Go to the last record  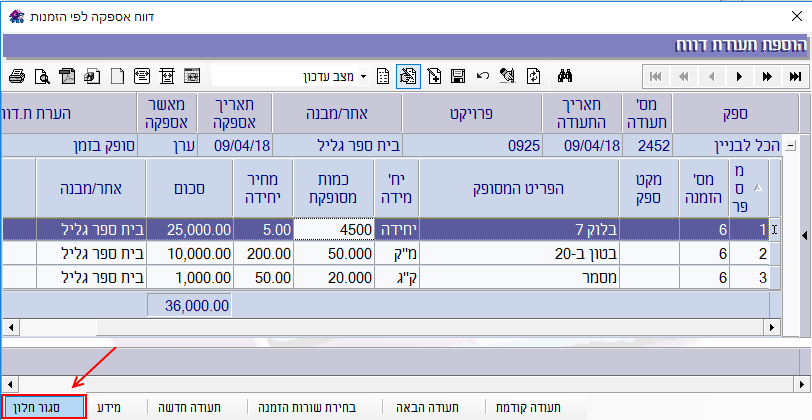point(796,76)
